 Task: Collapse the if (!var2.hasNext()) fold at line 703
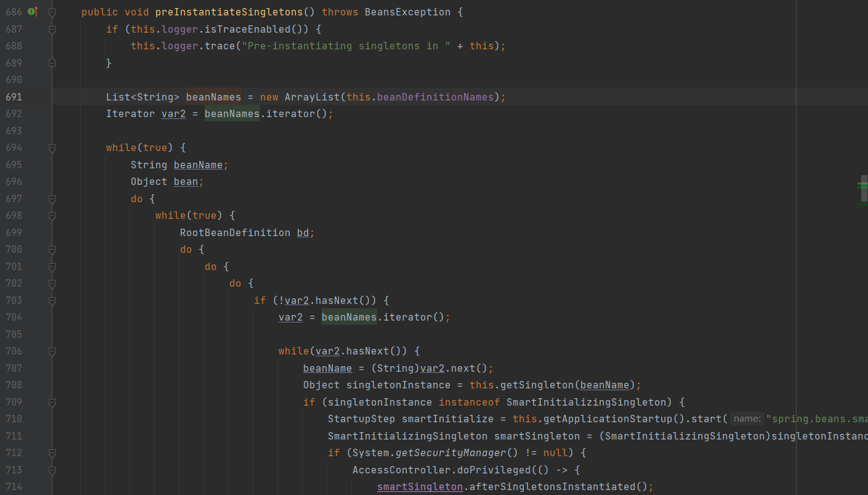(x=52, y=300)
